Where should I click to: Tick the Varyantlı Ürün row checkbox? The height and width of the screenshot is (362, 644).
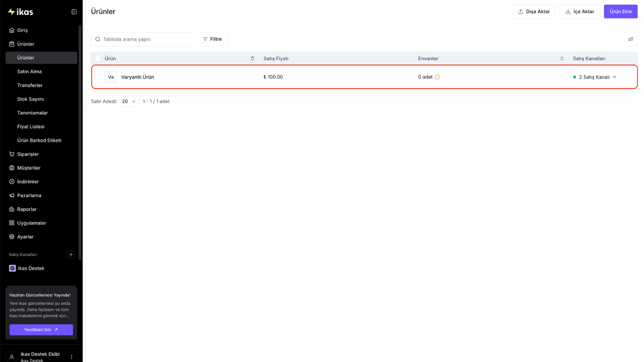98,77
